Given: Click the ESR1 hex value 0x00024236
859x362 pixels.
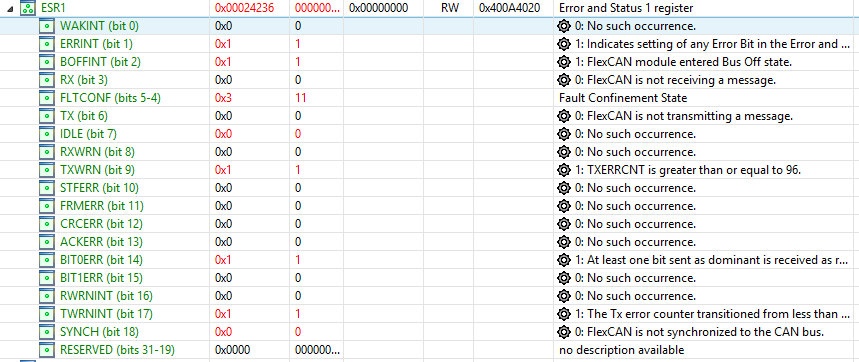Looking at the screenshot, I should pos(244,8).
